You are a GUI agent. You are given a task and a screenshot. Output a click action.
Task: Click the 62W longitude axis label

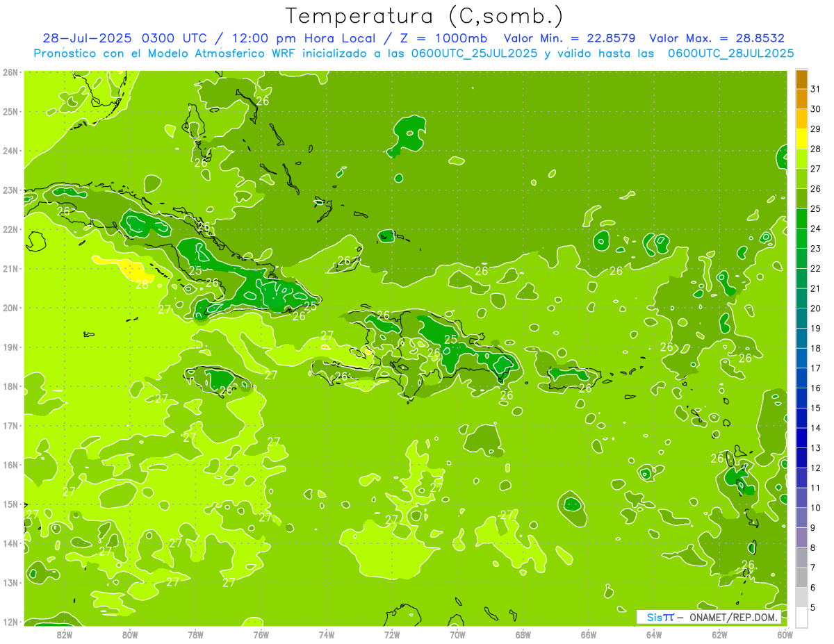(719, 634)
